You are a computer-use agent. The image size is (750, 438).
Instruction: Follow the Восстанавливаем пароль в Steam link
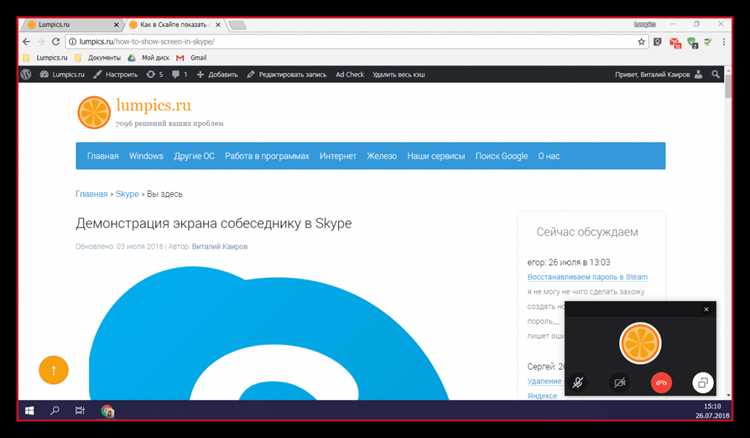click(587, 277)
